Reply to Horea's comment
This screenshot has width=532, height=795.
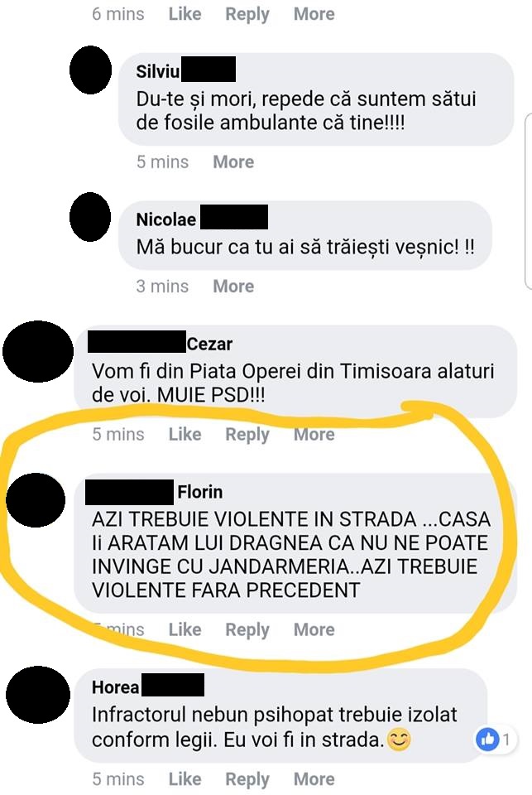[x=247, y=778]
